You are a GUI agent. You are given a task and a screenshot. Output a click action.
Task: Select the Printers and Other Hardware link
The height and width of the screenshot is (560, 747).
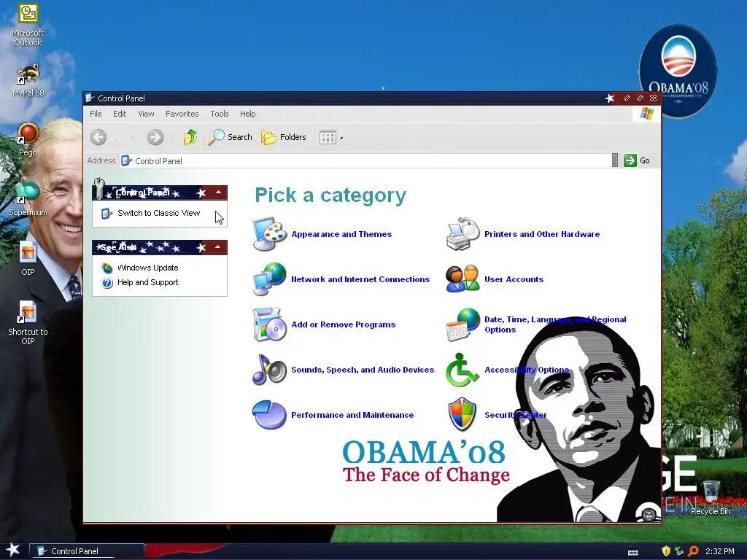(x=542, y=234)
